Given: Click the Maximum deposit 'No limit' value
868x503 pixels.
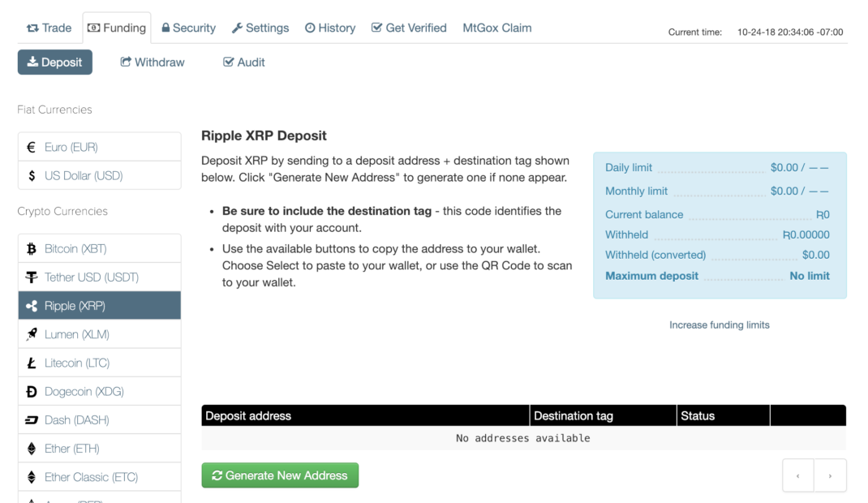Looking at the screenshot, I should pyautogui.click(x=810, y=276).
